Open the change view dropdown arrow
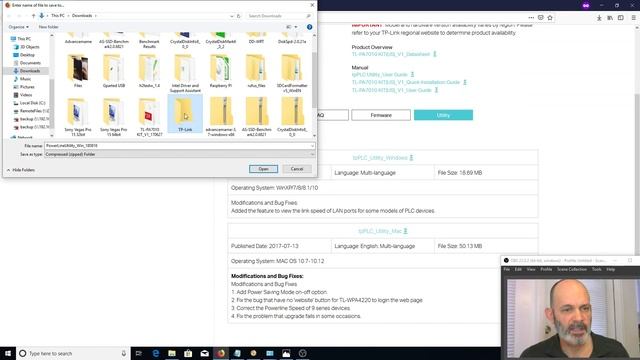Viewport: 640px width, 360px height. tap(296, 27)
